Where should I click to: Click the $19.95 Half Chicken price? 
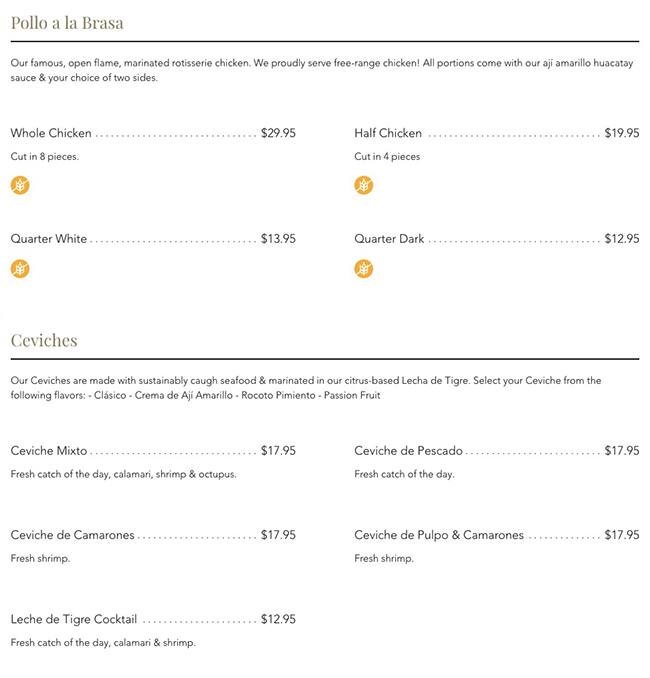coord(622,133)
